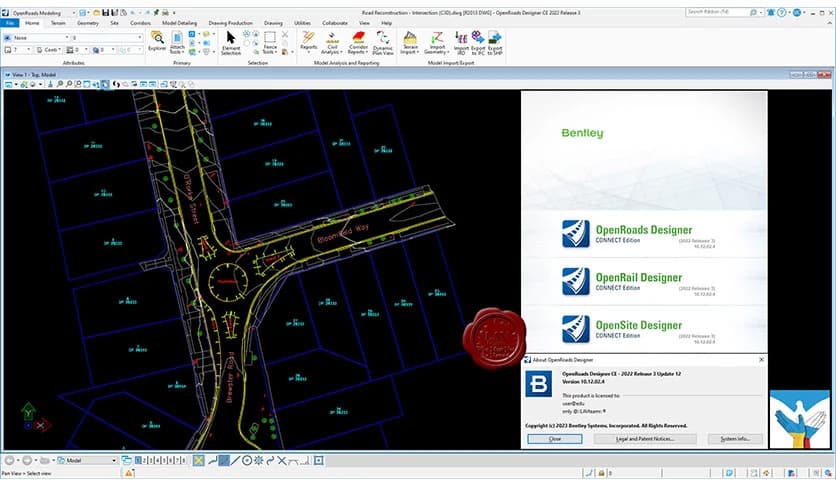Viewport: 836px width, 484px height.
Task: Launch the Civil Analysis tool
Action: point(333,40)
